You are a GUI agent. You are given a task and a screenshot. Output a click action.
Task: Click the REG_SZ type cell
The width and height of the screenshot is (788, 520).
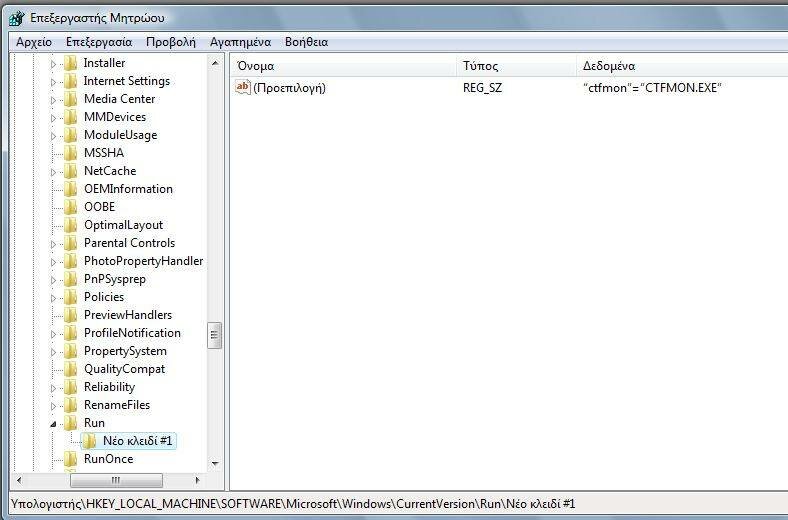point(482,88)
